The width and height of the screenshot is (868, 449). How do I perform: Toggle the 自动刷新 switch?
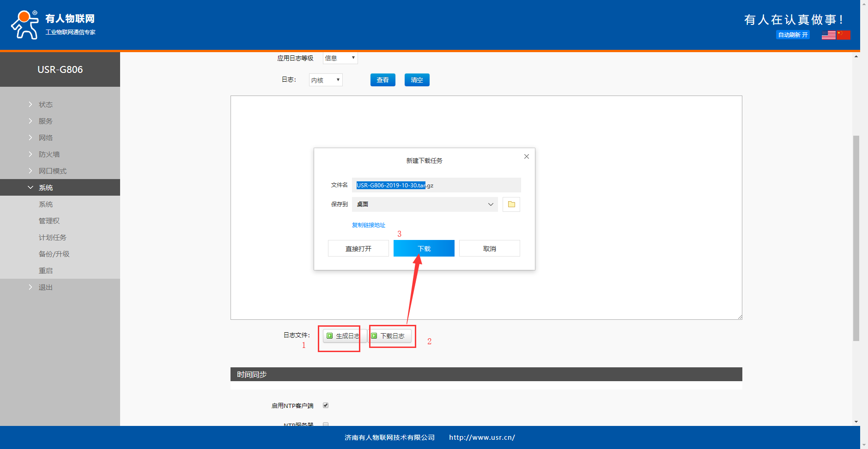(x=792, y=35)
